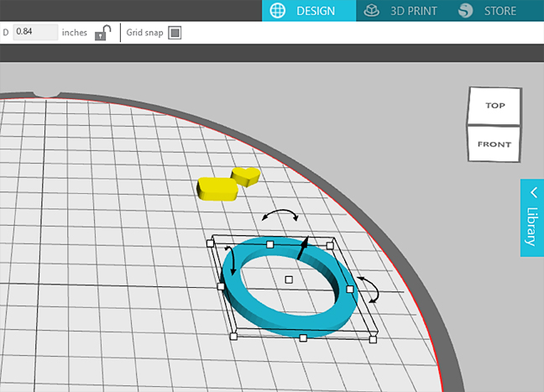544x392 pixels.
Task: Click the globe icon on DESIGN tab
Action: (278, 11)
